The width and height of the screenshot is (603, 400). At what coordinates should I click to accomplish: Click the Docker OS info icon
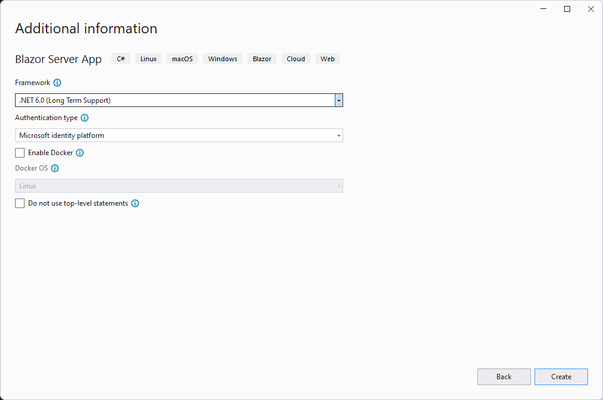click(x=55, y=168)
